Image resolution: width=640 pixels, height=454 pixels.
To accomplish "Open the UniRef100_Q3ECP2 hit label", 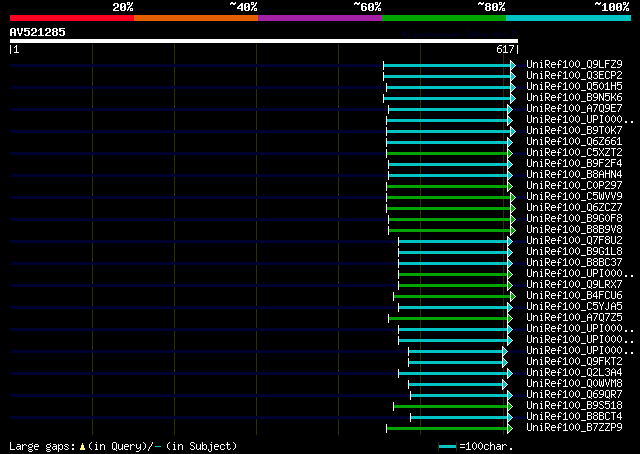I will pyautogui.click(x=574, y=76).
